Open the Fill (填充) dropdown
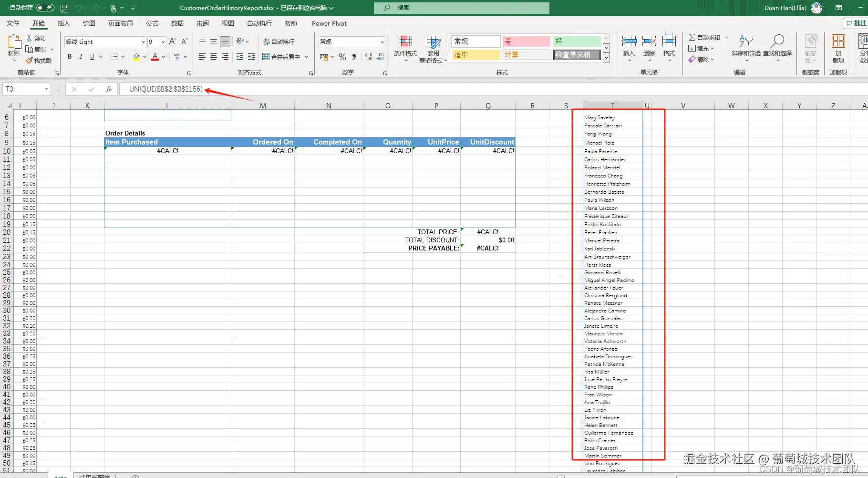The width and height of the screenshot is (868, 478). click(x=701, y=48)
